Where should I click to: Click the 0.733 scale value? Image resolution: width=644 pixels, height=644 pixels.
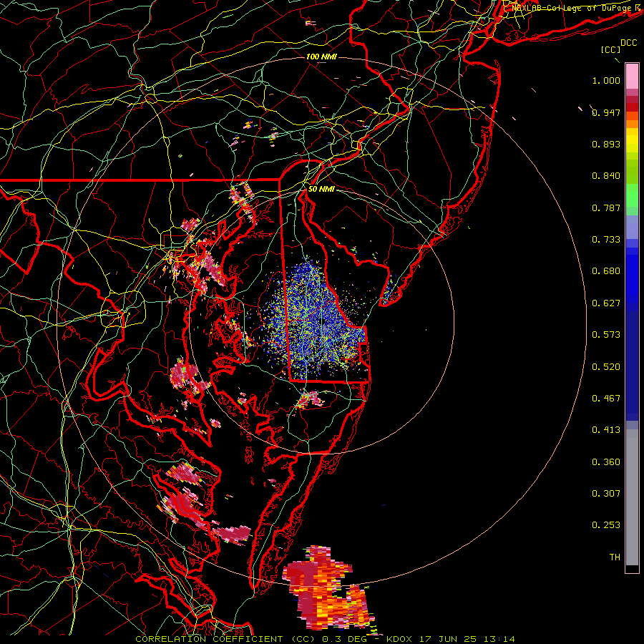(x=606, y=240)
